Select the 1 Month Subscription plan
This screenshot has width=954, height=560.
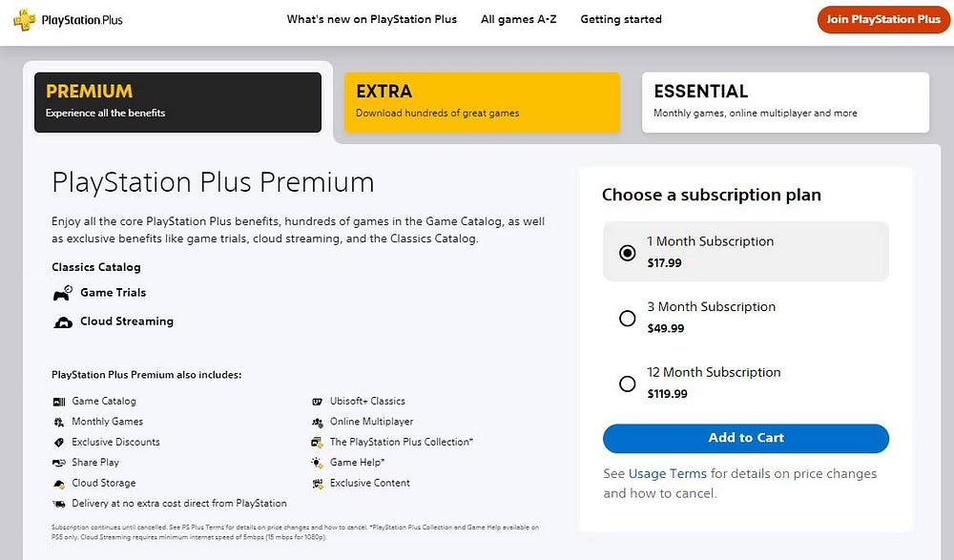coord(627,253)
